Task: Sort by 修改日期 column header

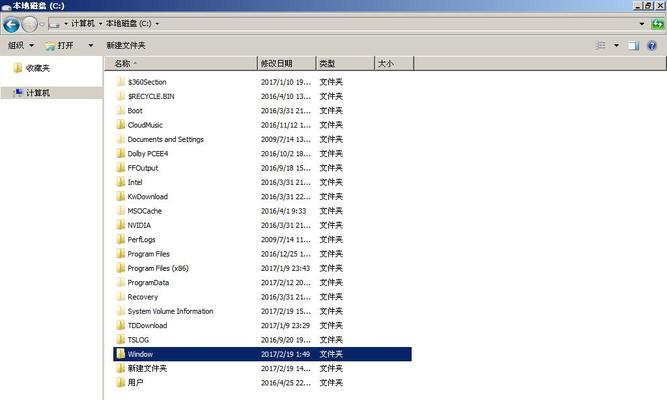Action: (x=287, y=63)
